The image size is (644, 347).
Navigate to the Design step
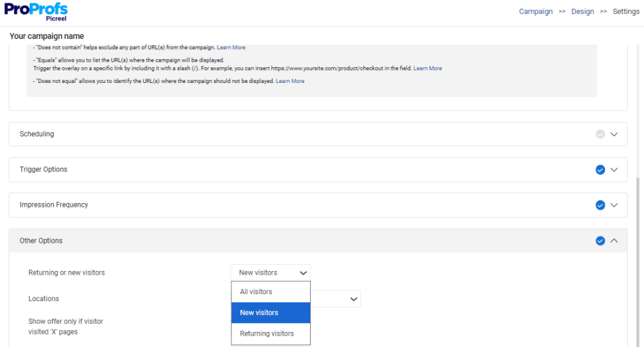pos(582,11)
